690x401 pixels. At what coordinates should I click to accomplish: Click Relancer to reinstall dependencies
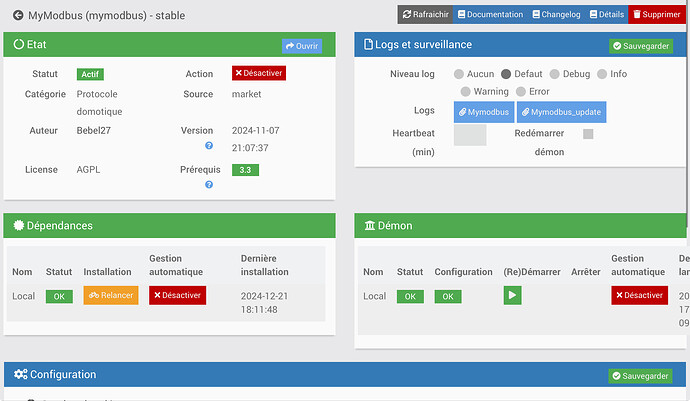point(111,295)
